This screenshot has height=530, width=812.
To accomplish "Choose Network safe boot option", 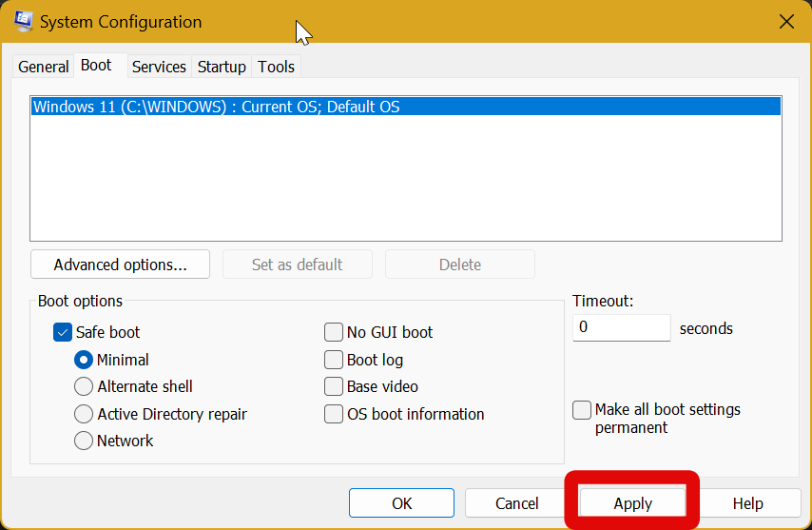I will tap(84, 441).
